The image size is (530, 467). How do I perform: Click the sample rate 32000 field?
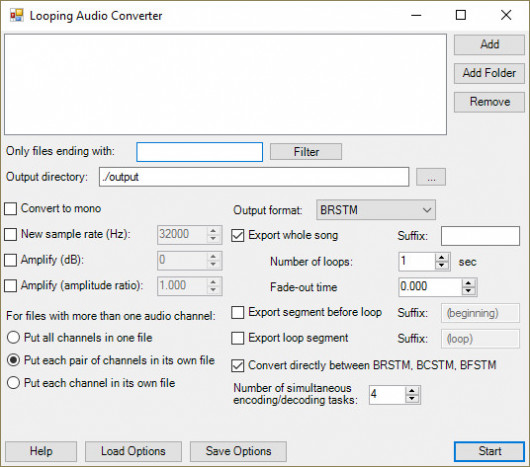tap(182, 235)
